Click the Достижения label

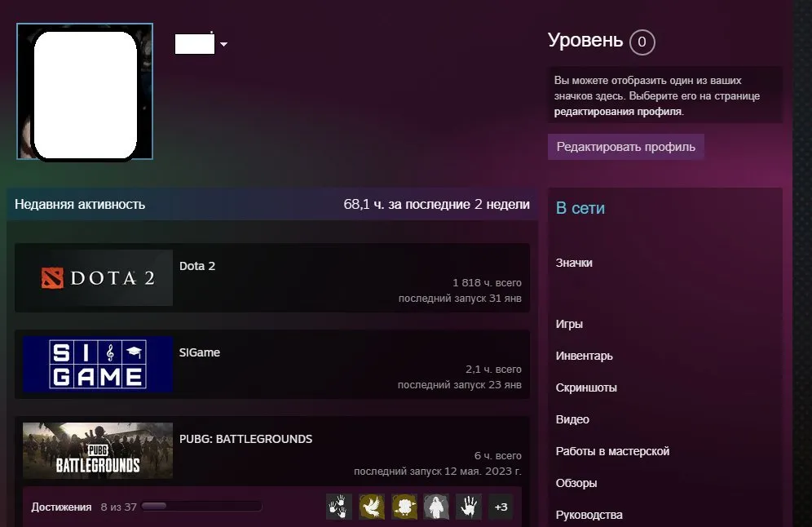[x=61, y=507]
